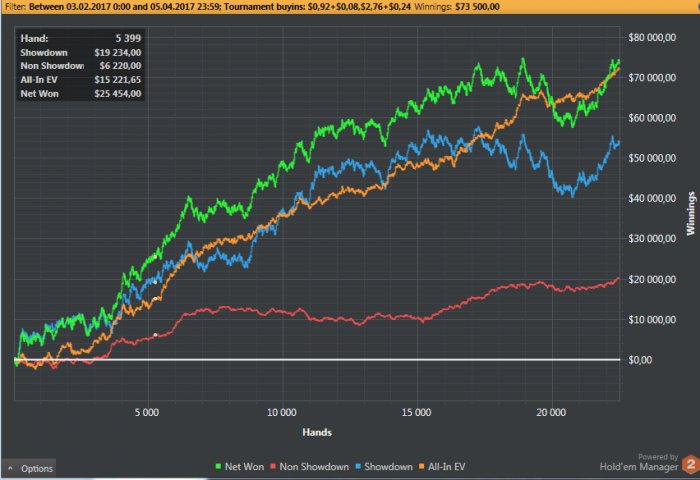
Task: Toggle the Net Won legend entry
Action: click(239, 467)
